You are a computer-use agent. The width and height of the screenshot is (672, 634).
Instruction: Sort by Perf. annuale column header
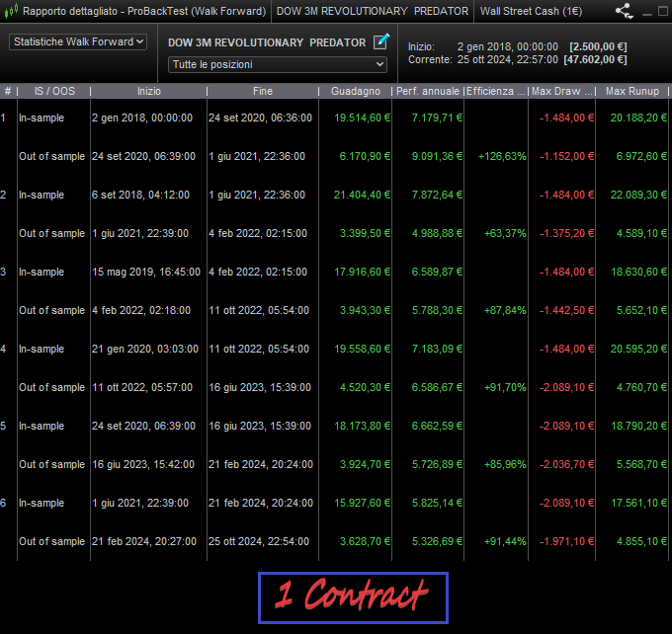428,91
